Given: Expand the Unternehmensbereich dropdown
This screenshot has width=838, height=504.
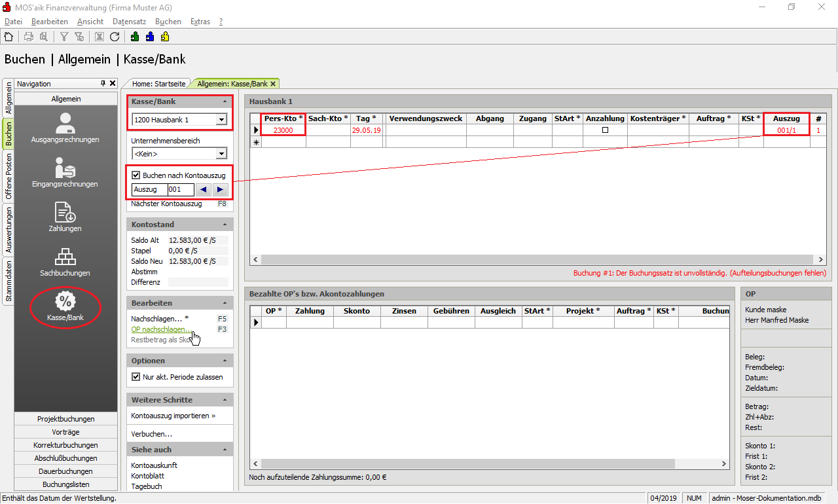Looking at the screenshot, I should pyautogui.click(x=221, y=154).
